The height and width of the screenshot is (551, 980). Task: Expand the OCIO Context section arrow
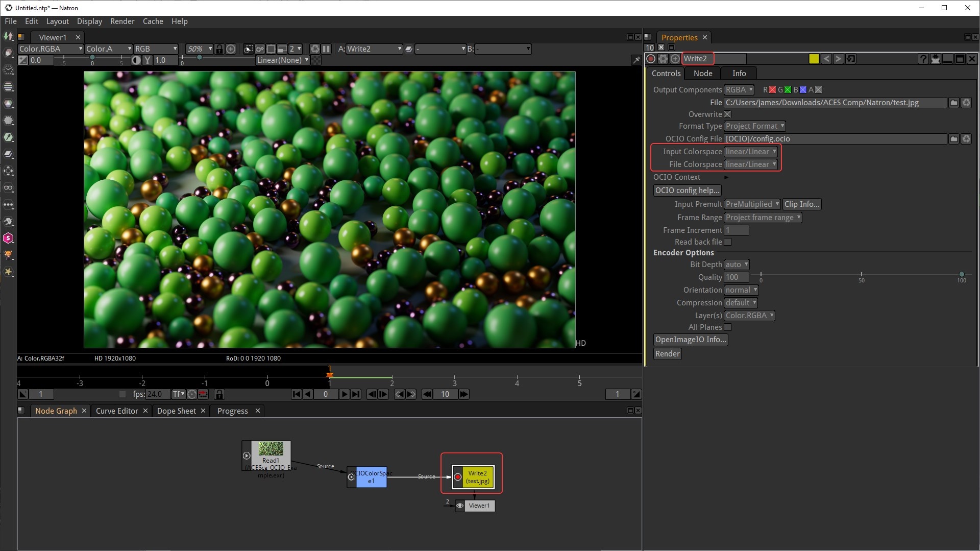tap(726, 177)
